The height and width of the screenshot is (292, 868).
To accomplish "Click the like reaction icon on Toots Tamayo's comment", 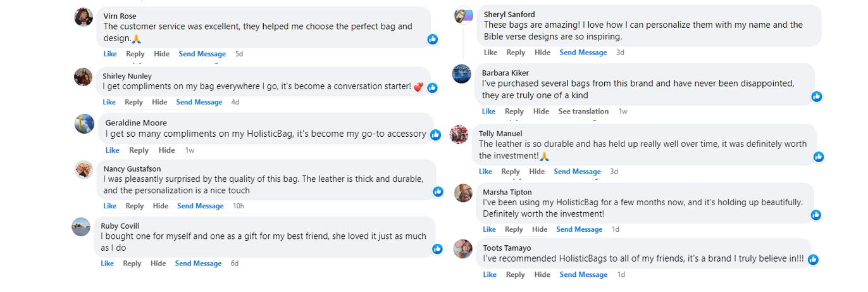I will [813, 259].
